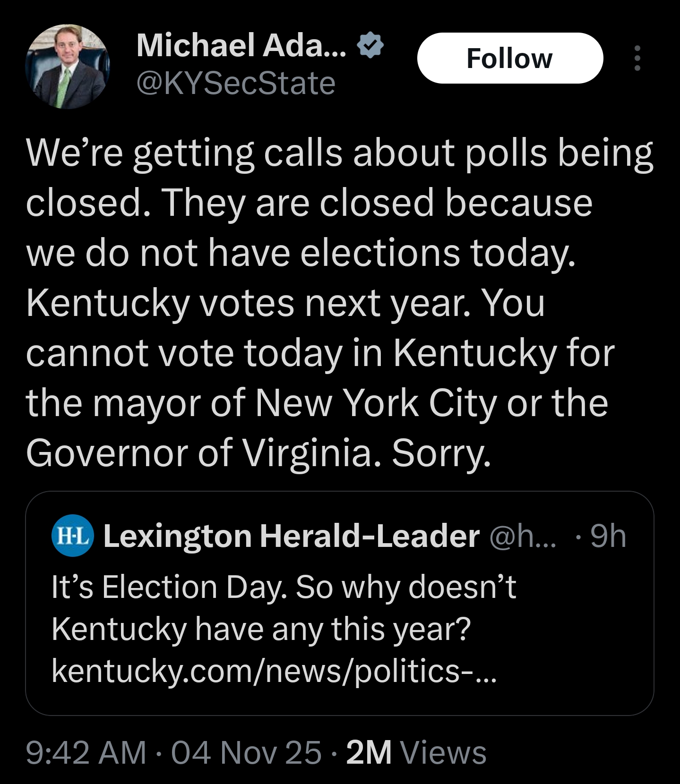
Task: Open the three-dot more options menu
Action: click(637, 58)
